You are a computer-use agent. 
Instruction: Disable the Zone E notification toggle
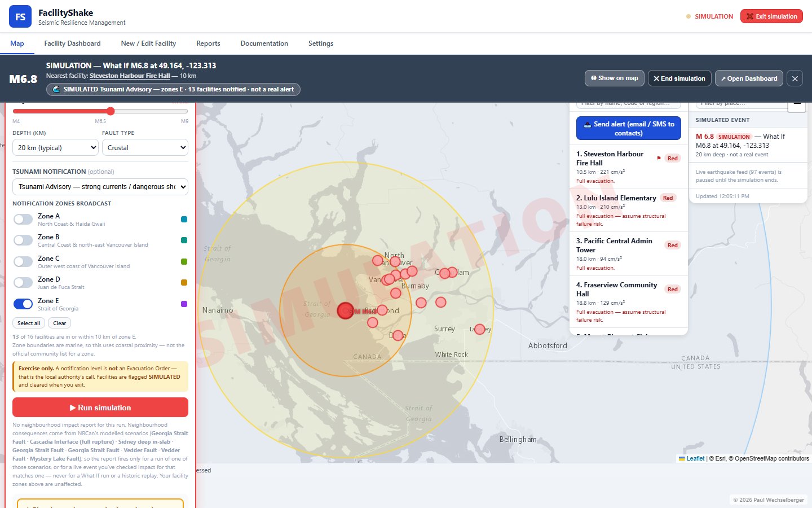coord(23,304)
